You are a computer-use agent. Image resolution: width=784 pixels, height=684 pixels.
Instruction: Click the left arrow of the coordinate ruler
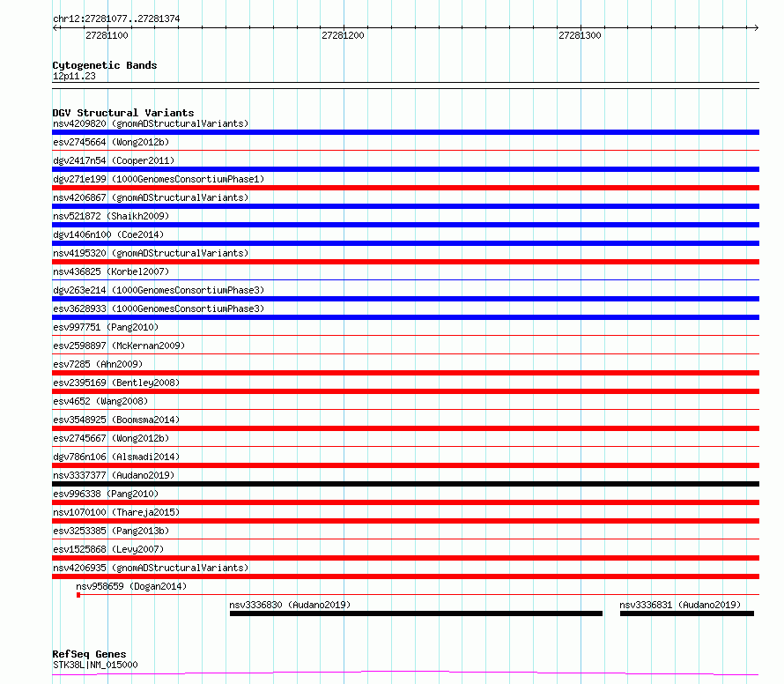coord(56,27)
